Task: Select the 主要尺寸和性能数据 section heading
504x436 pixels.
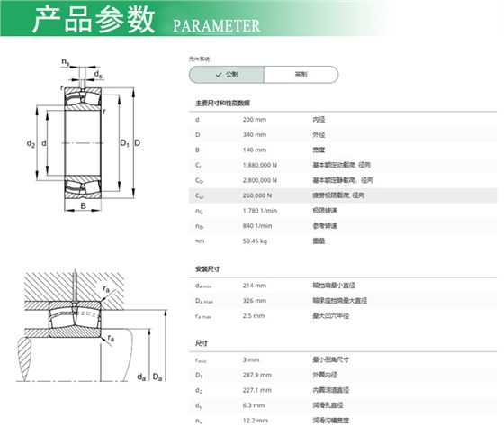Action: (x=223, y=104)
